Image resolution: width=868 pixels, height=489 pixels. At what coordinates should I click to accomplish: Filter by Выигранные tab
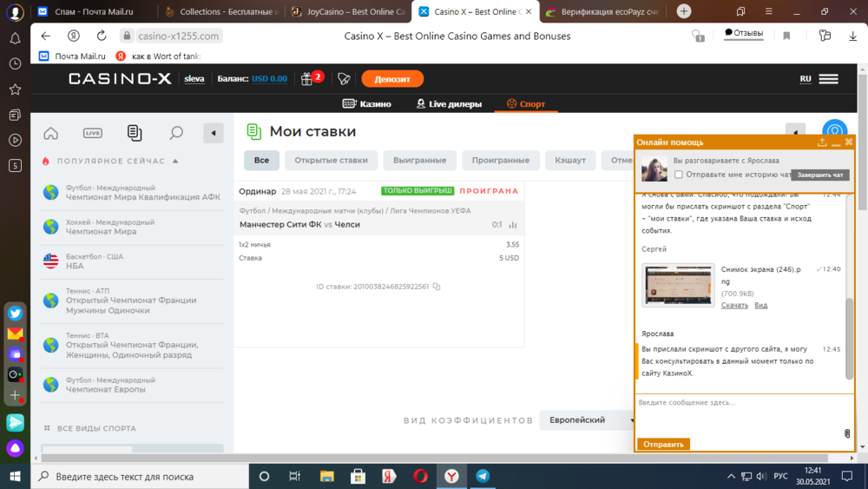[419, 160]
